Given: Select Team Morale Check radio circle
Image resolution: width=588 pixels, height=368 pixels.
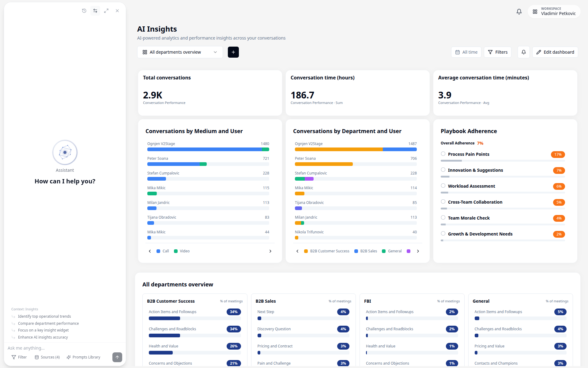Looking at the screenshot, I should pos(443,218).
